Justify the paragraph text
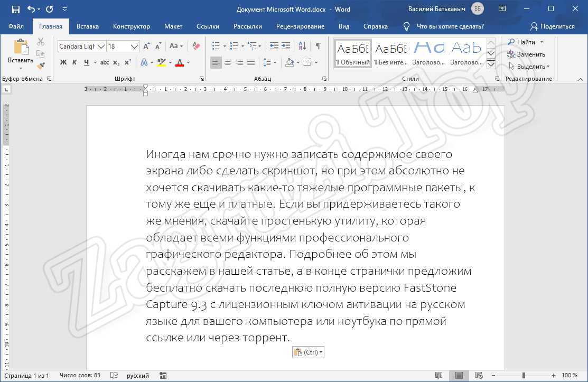Viewport: 588px width, 382px height. pyautogui.click(x=251, y=62)
